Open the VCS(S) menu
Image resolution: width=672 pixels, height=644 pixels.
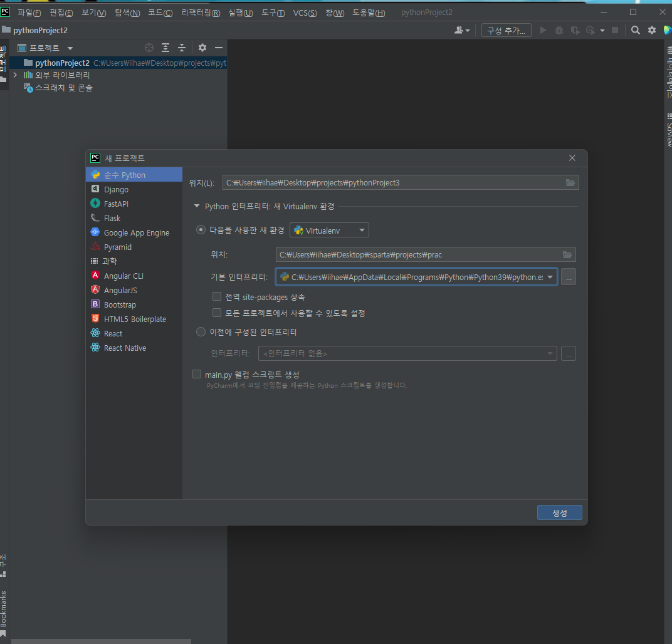click(x=305, y=13)
